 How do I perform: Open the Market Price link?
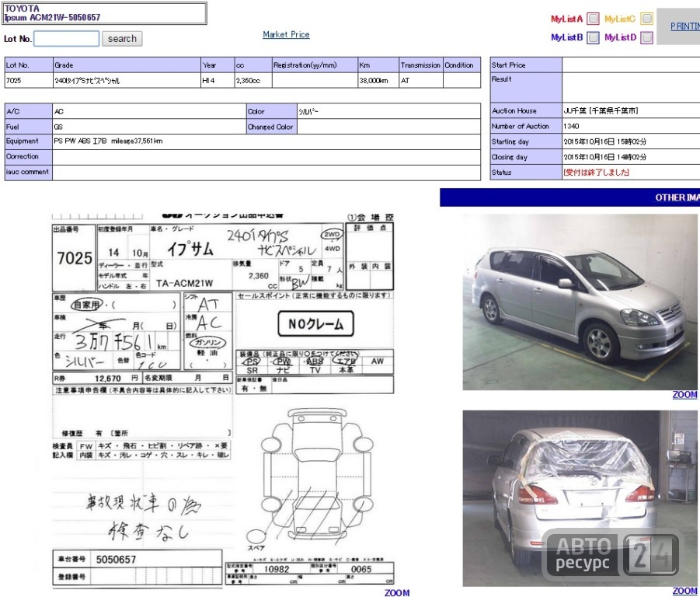pos(286,34)
